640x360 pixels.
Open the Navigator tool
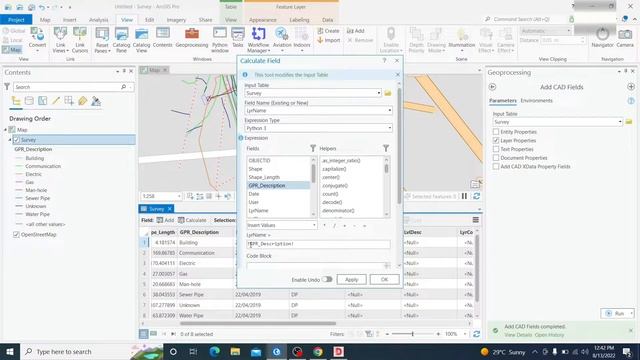pos(602,38)
